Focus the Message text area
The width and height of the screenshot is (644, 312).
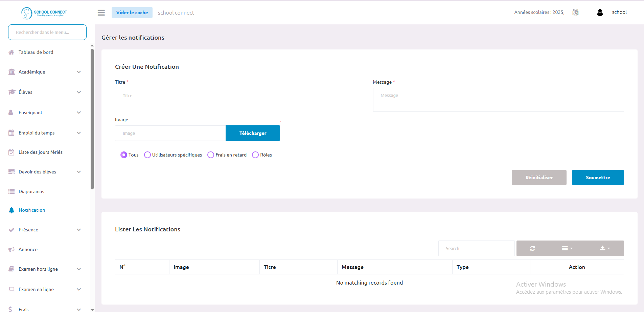pos(498,100)
